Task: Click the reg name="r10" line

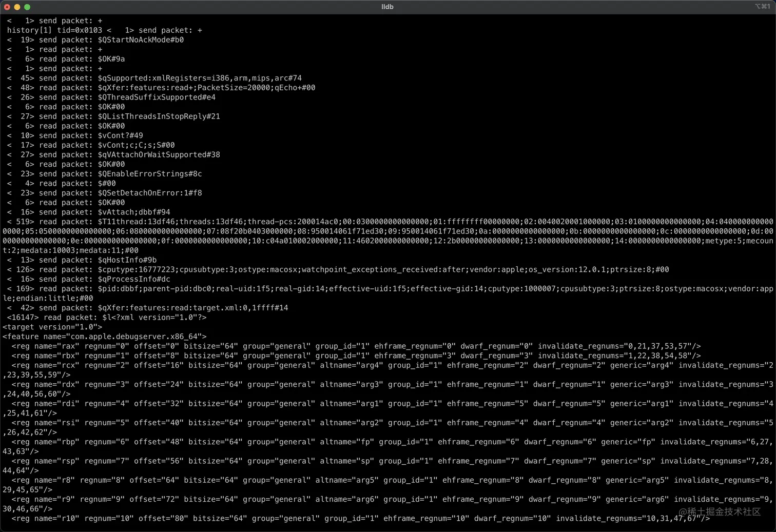Action: point(361,519)
